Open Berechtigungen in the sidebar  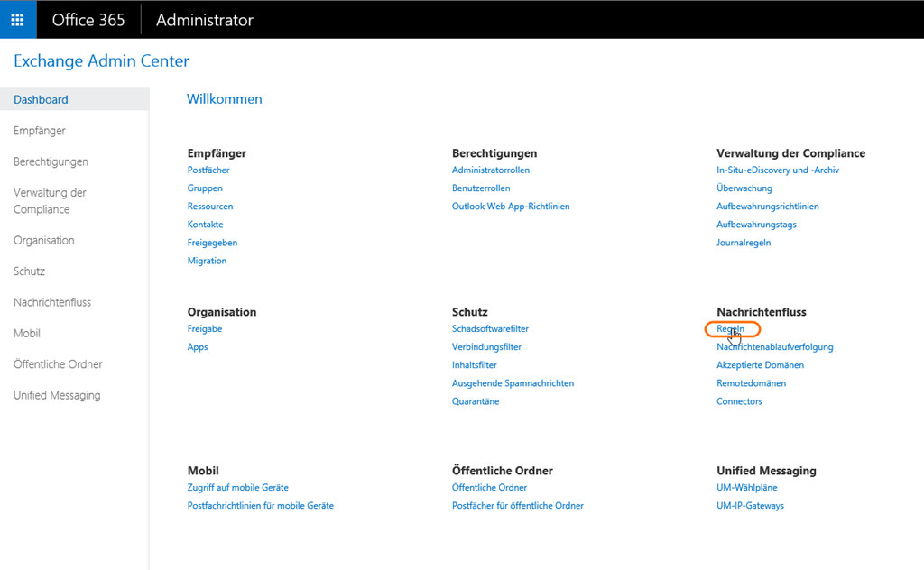(51, 161)
